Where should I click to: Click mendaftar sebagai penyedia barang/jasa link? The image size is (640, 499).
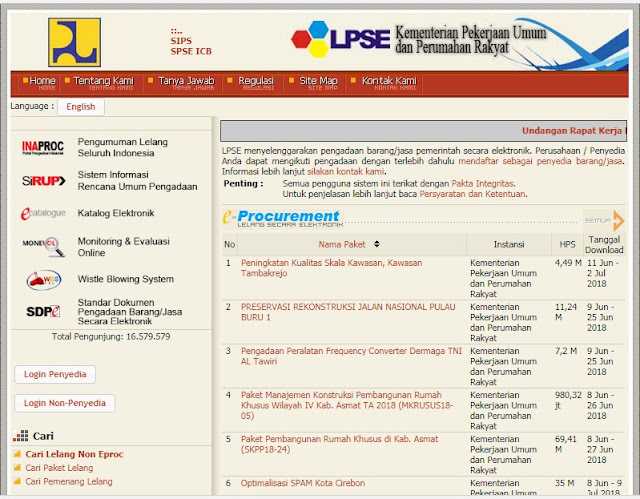point(540,161)
